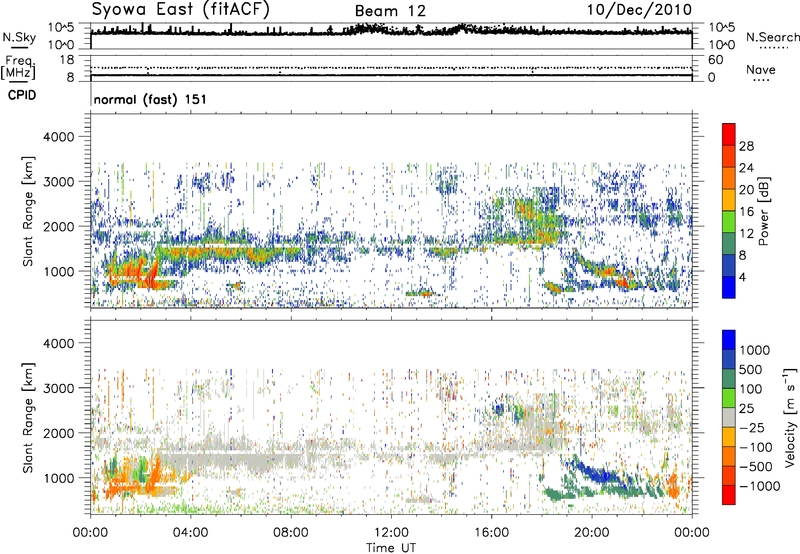The image size is (800, 554).
Task: Click the 'Nave' legend label
Action: (761, 69)
